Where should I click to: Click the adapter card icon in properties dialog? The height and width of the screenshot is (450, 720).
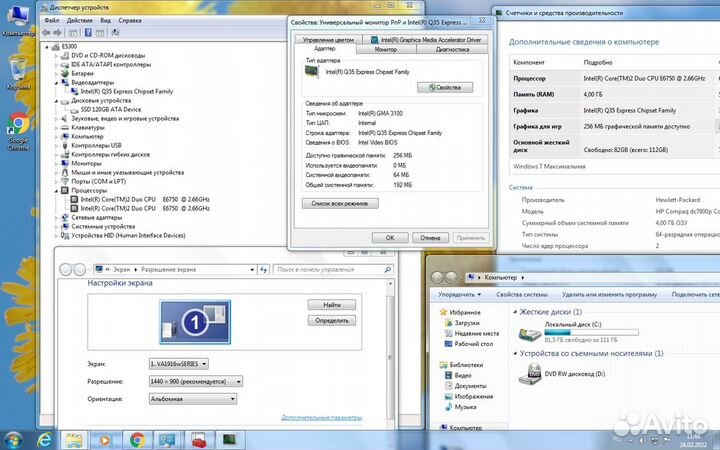pos(312,72)
